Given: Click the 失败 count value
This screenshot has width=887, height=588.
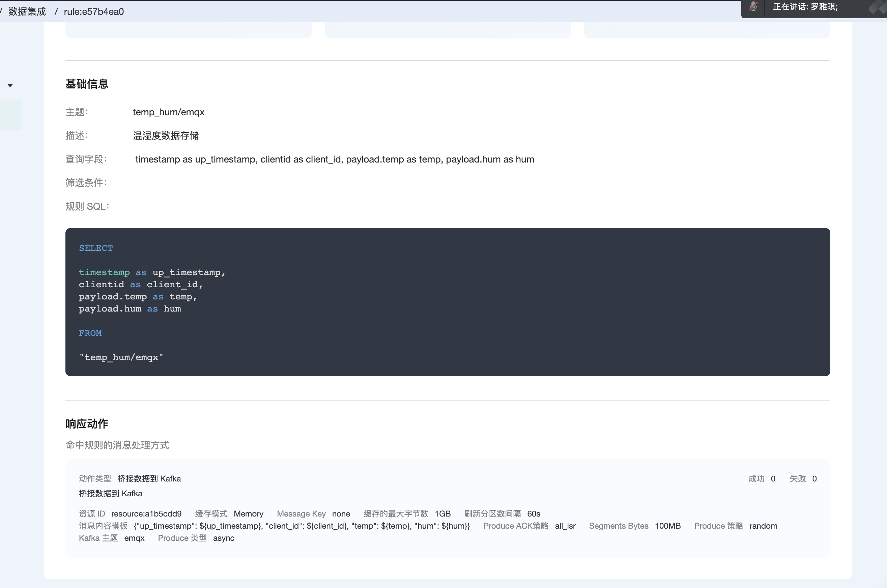Looking at the screenshot, I should pos(814,479).
